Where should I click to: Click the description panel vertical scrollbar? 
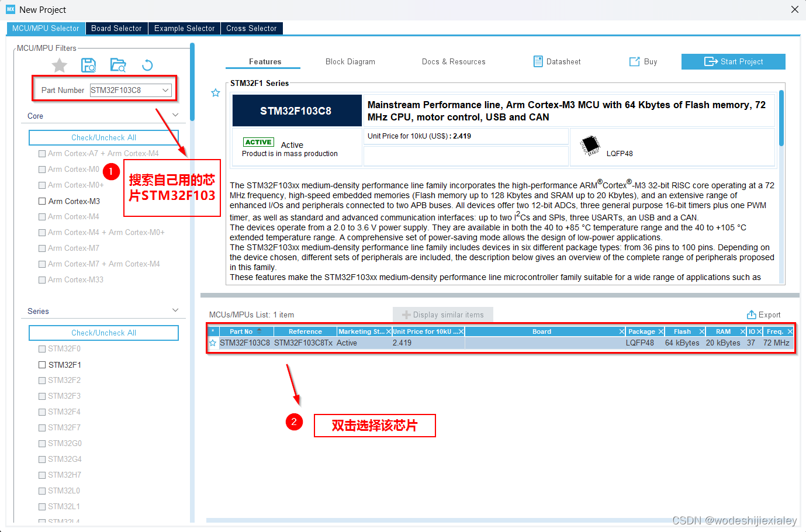(781, 118)
